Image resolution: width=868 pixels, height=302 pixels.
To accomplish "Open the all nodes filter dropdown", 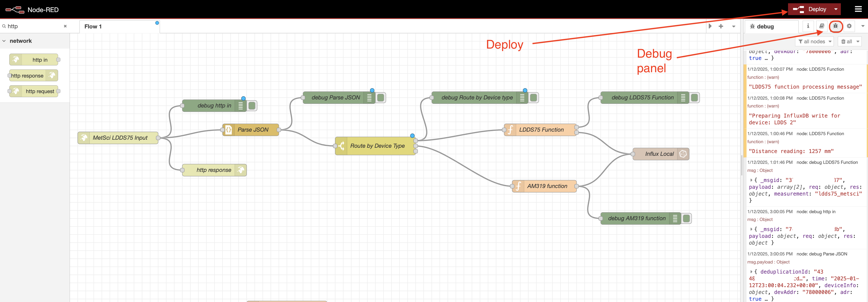I will pyautogui.click(x=814, y=42).
